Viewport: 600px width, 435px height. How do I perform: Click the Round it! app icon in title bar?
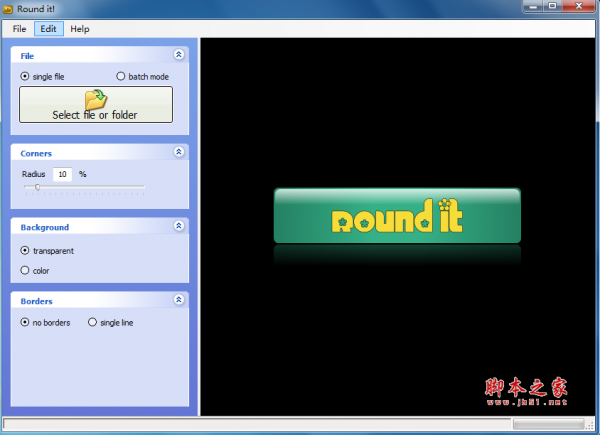tap(8, 8)
